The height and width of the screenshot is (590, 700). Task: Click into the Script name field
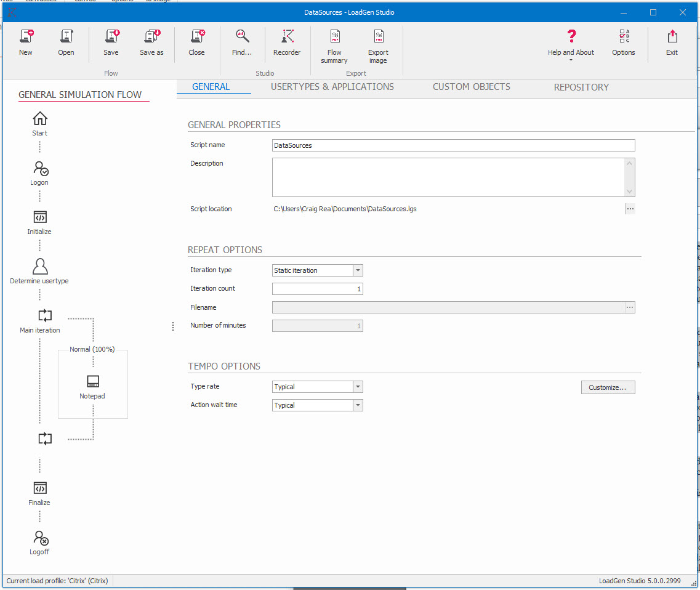[454, 145]
